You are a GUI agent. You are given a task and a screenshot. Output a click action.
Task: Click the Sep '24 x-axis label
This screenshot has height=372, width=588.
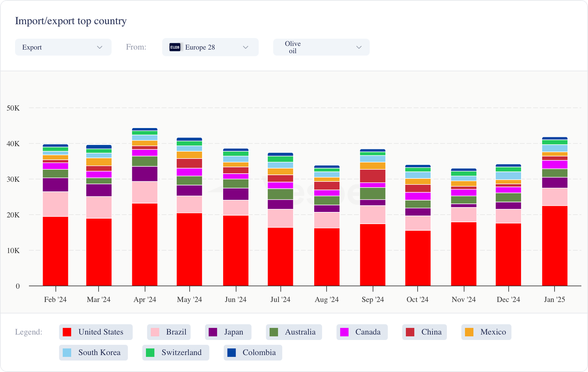(373, 300)
